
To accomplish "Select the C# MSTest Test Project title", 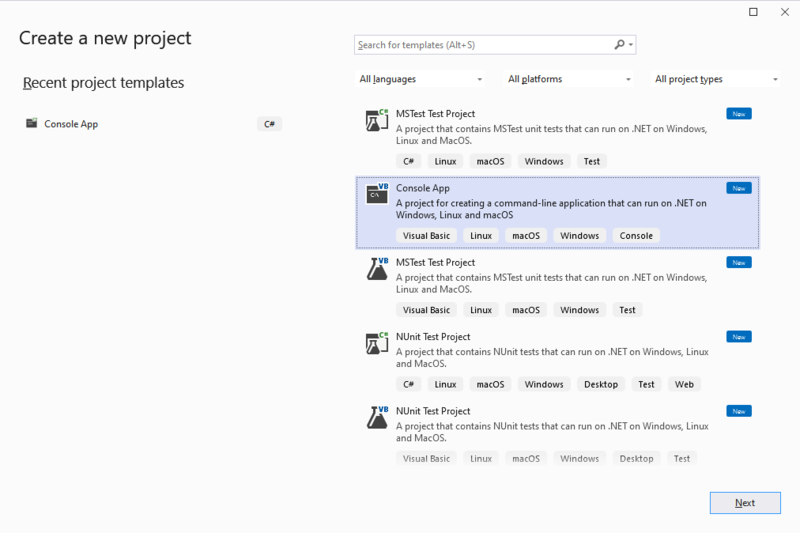I will tap(435, 114).
